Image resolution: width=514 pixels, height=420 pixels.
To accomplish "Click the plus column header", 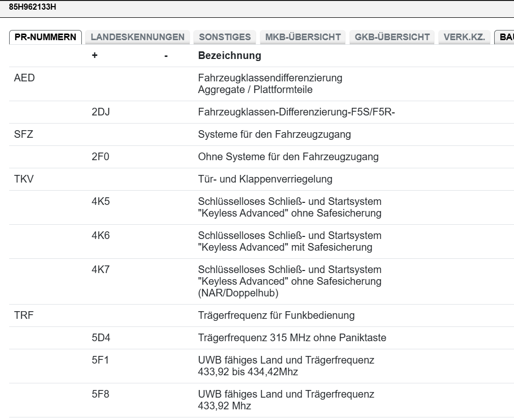I will pyautogui.click(x=95, y=56).
